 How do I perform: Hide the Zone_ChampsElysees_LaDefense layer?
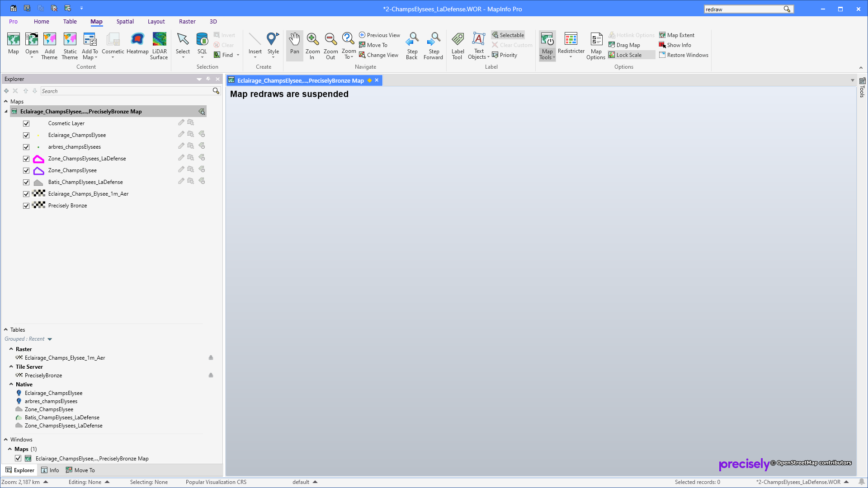pos(26,159)
